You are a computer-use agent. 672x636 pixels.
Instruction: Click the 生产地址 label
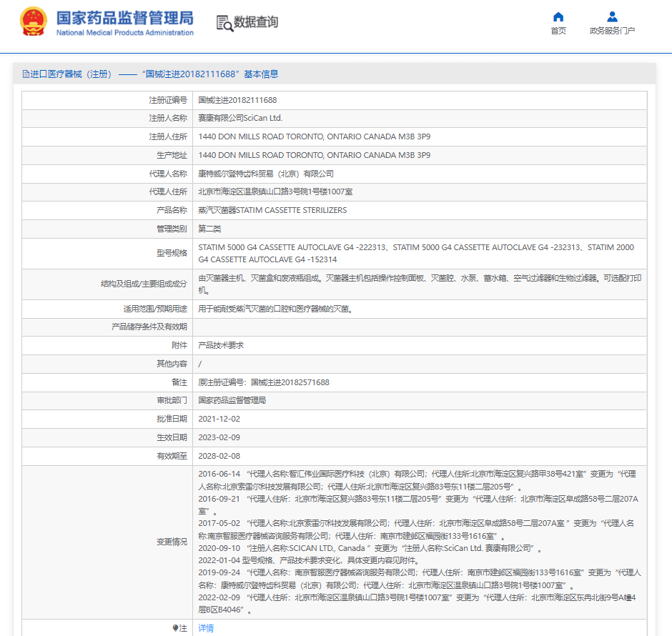(172, 155)
